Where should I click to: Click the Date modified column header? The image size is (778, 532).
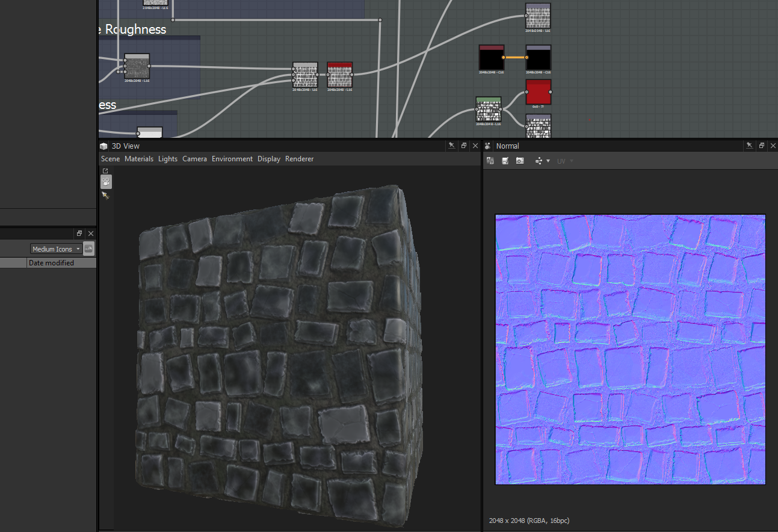point(51,262)
